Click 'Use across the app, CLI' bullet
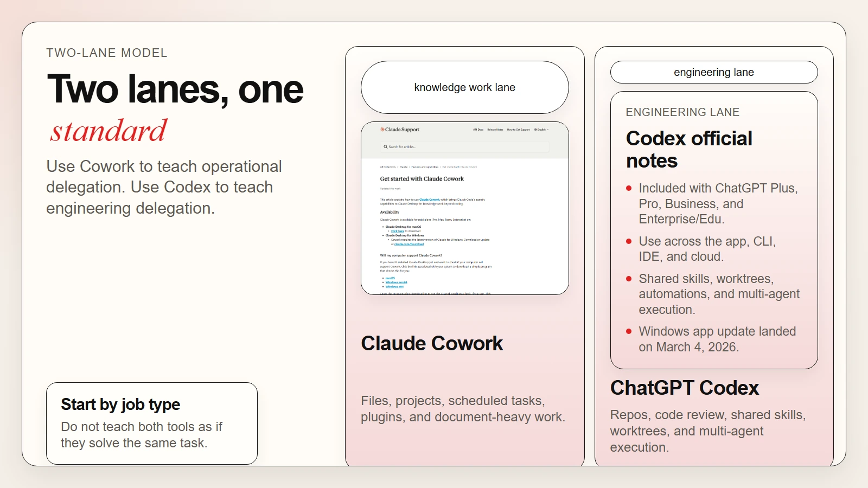This screenshot has height=488, width=868. 707,249
